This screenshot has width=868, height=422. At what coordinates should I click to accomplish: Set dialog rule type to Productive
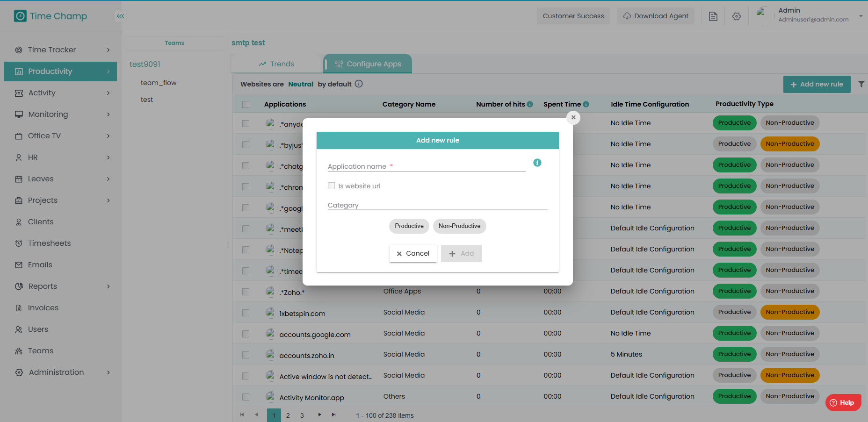409,226
